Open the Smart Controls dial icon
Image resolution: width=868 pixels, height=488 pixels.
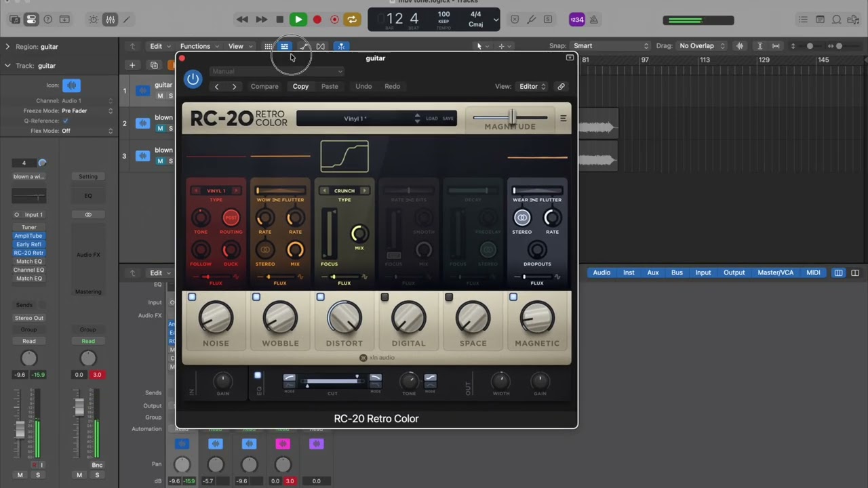pos(94,20)
